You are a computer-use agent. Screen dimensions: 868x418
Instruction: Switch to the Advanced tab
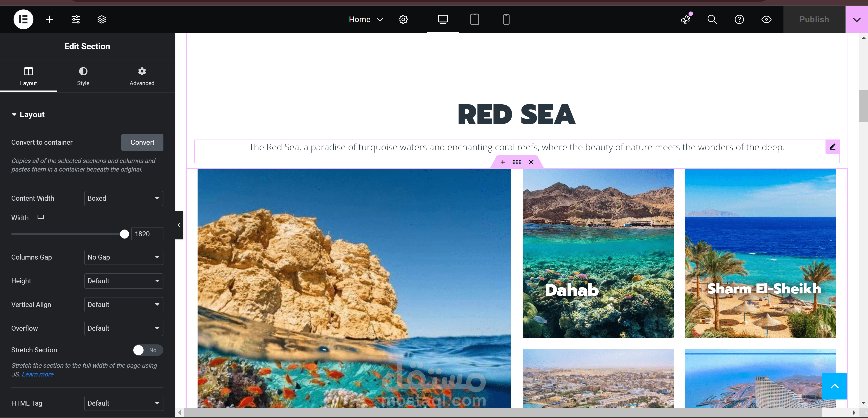pyautogui.click(x=142, y=76)
